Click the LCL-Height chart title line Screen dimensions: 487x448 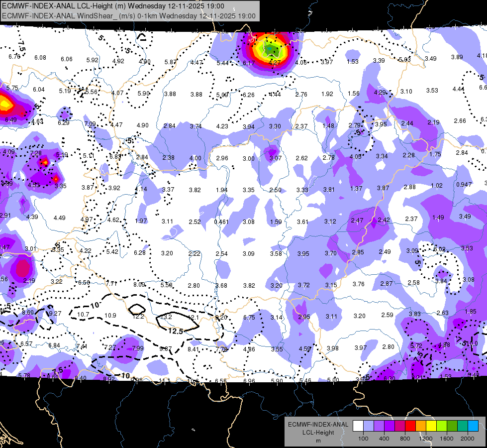pyautogui.click(x=113, y=6)
